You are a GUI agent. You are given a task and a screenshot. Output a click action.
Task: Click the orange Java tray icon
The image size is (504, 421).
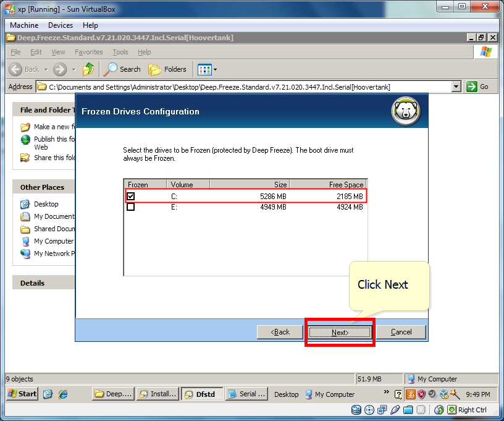[411, 394]
